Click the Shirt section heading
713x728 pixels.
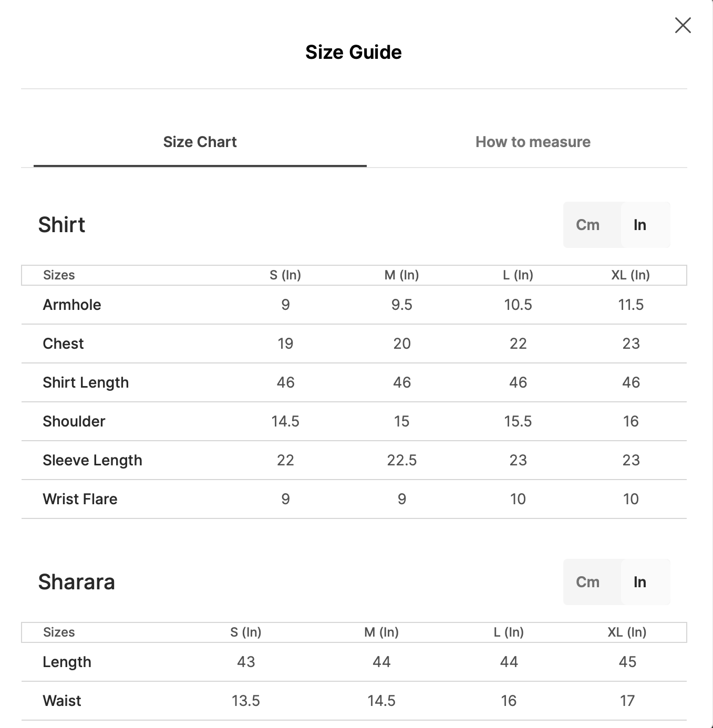coord(61,225)
